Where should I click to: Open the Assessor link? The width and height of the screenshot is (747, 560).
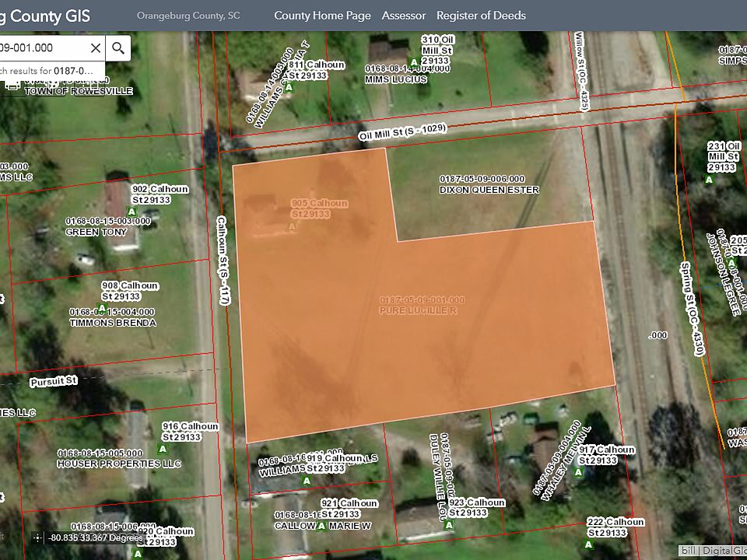pos(404,16)
